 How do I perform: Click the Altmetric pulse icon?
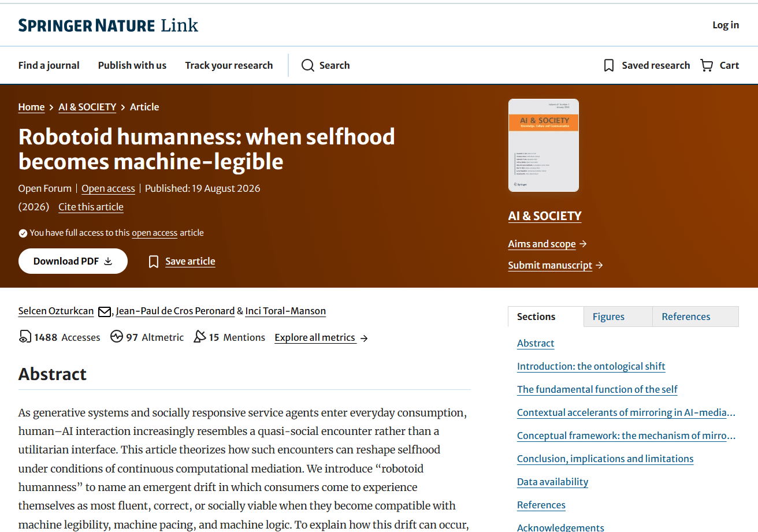click(117, 337)
